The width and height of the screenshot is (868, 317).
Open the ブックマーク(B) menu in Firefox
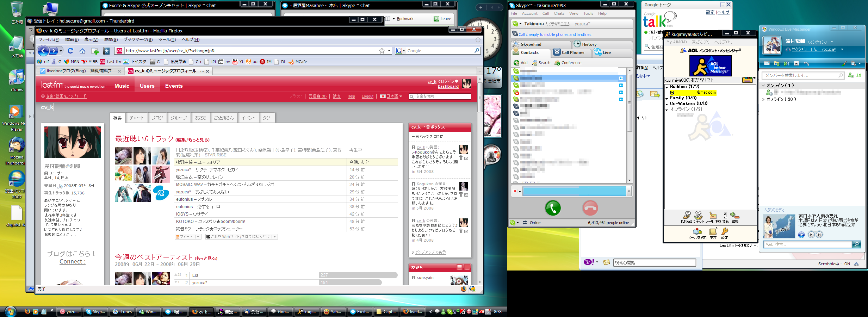[x=138, y=39]
